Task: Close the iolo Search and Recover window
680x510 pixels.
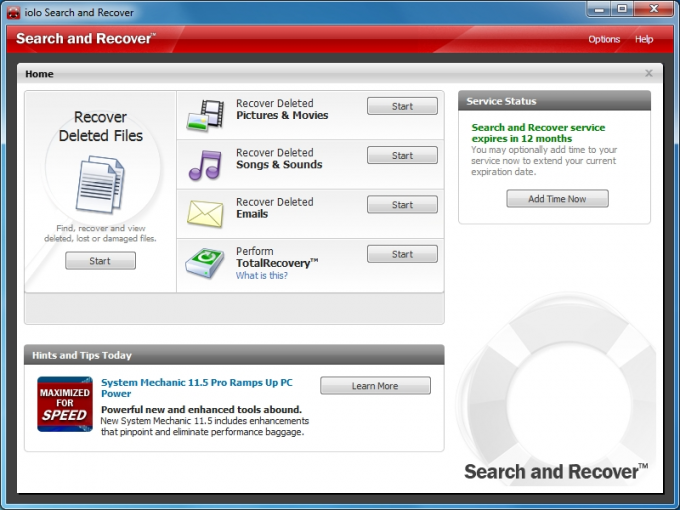Action: click(654, 9)
